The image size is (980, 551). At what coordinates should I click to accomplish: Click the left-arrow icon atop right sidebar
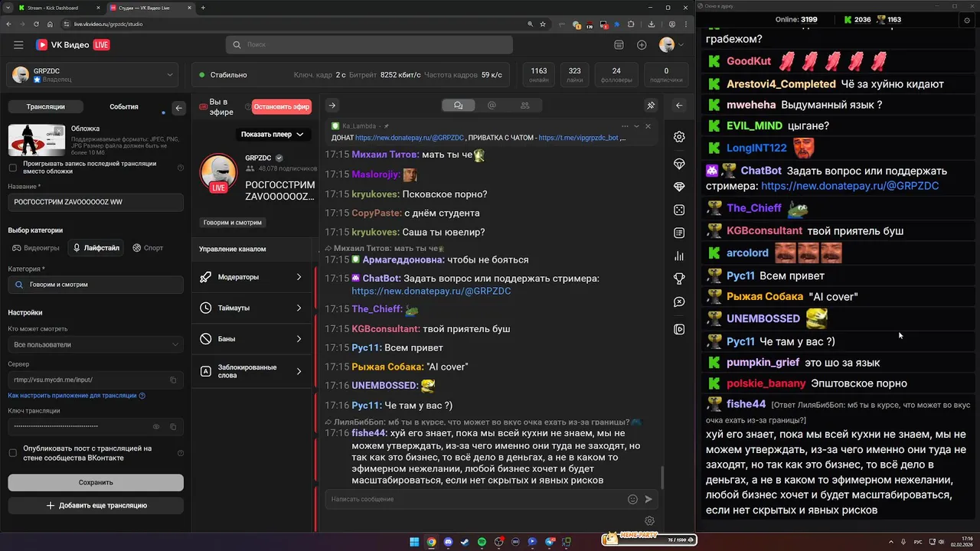[x=679, y=106]
